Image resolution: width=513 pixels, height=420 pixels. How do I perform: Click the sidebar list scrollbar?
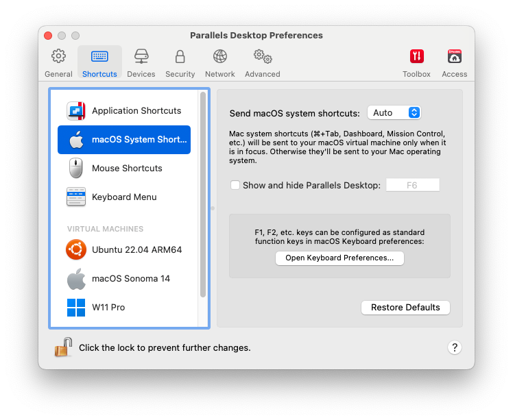(203, 195)
